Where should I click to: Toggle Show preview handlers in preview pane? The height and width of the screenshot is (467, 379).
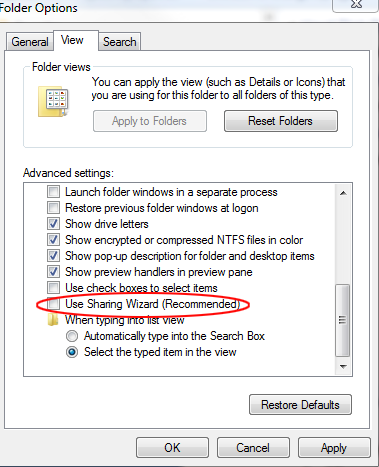[53, 272]
